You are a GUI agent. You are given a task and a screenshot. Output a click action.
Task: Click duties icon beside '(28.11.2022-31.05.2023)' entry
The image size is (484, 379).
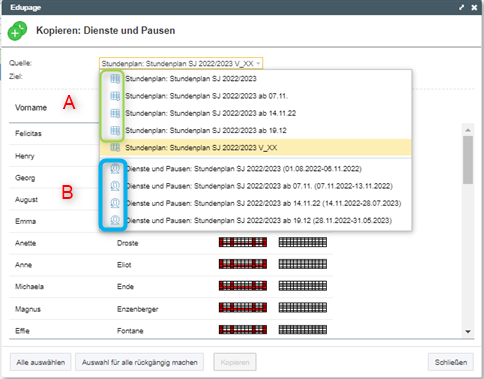(x=115, y=220)
